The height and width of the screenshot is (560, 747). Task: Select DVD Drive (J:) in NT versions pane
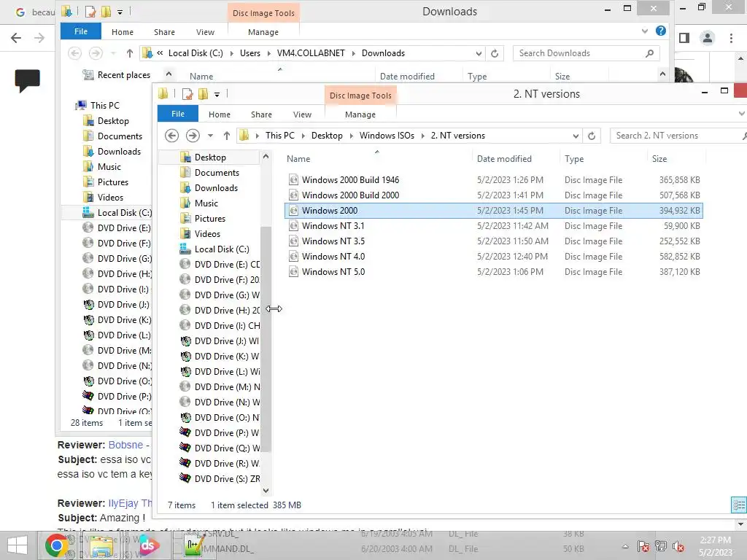(220, 341)
